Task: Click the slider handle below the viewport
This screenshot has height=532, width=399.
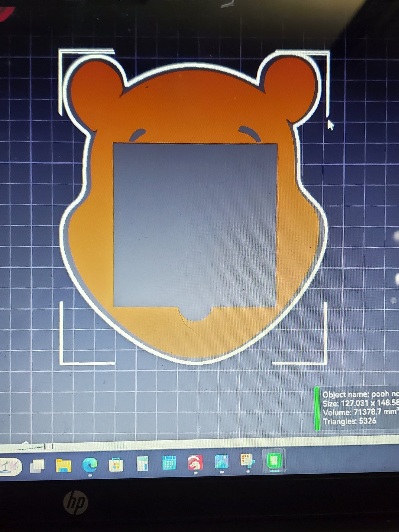Action: click(x=49, y=446)
